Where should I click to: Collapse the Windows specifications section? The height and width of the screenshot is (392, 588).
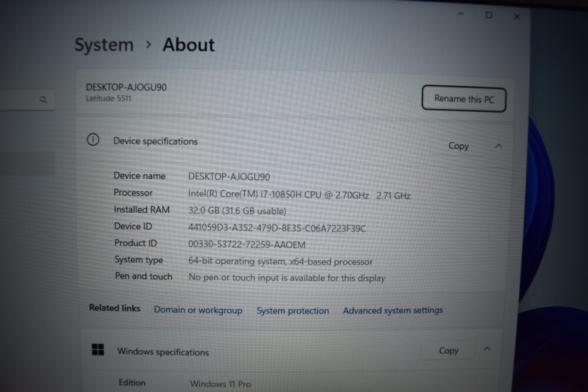click(x=487, y=349)
